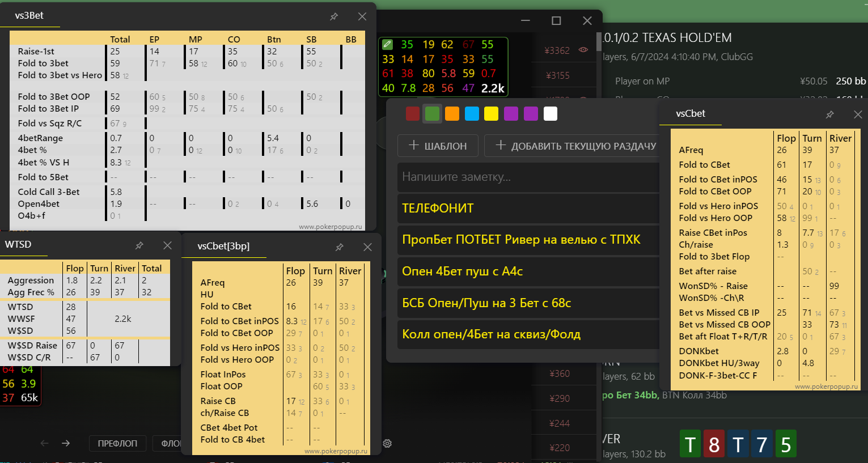868x463 pixels.
Task: Click 'Float InPos' row in vsCbet[3bp]
Action: tap(223, 375)
